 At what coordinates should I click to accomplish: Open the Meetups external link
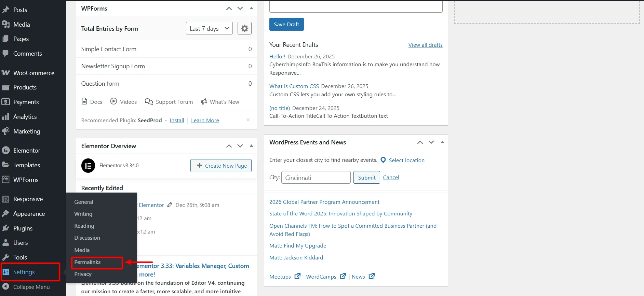click(x=285, y=277)
